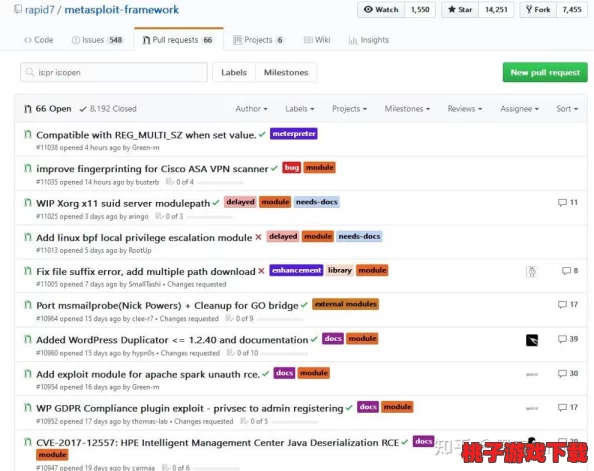Open PR 'Added WordPress Duplicator <= 1.2.40 and documentation'
This screenshot has height=471, width=594.
pos(172,340)
